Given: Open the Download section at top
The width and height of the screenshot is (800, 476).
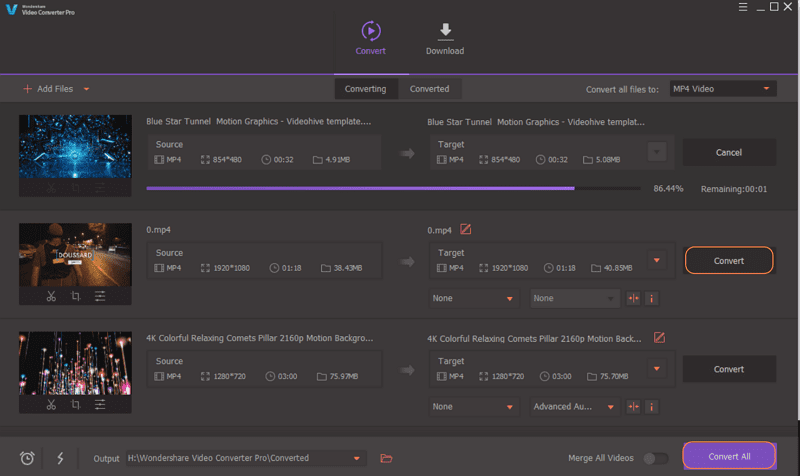Looking at the screenshot, I should (x=444, y=39).
